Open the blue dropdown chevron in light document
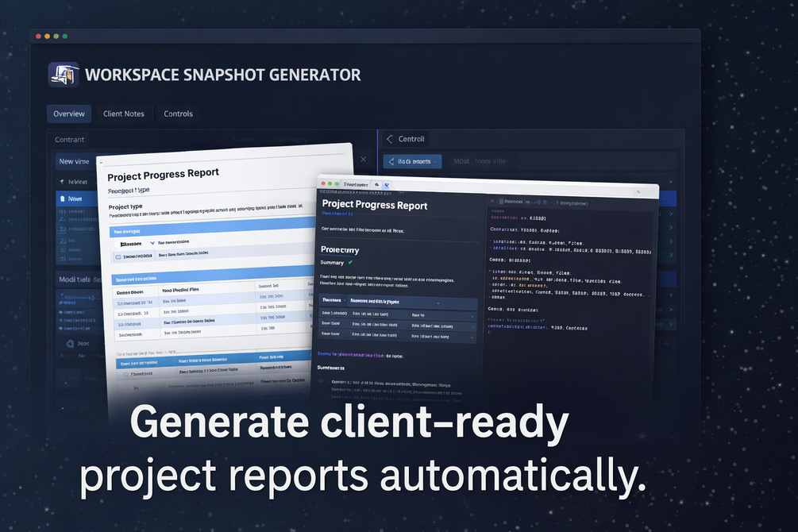Viewport: 798px width, 532px height. (152, 243)
